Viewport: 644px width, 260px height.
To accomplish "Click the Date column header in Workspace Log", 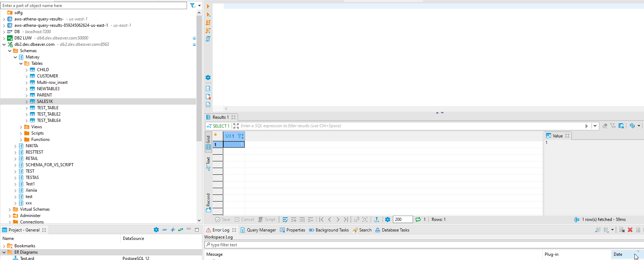I will 627,254.
